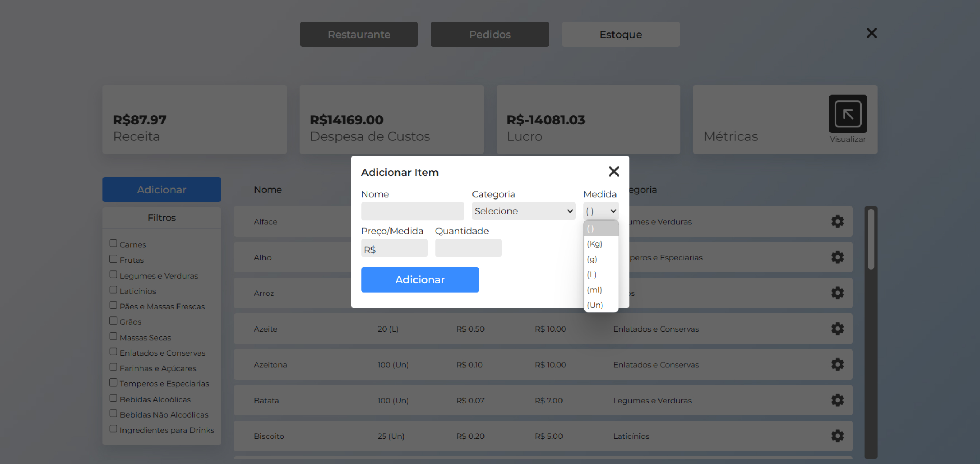Screen dimensions: 980x464
Task: Click the gear icon for Alho row
Action: 837,257
